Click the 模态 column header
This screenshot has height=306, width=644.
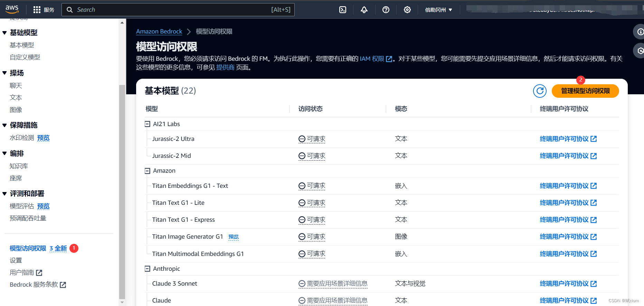coord(401,109)
